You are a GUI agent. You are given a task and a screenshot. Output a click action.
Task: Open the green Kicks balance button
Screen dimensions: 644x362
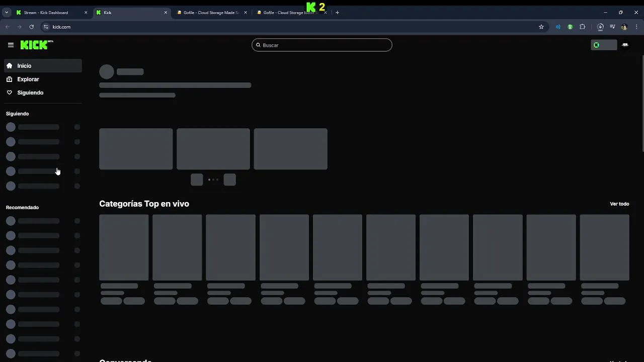[x=604, y=45]
